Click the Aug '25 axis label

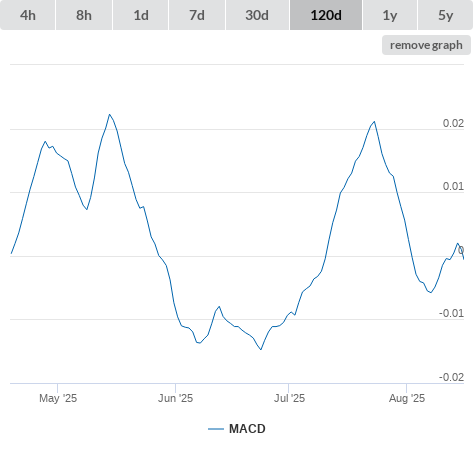point(407,398)
